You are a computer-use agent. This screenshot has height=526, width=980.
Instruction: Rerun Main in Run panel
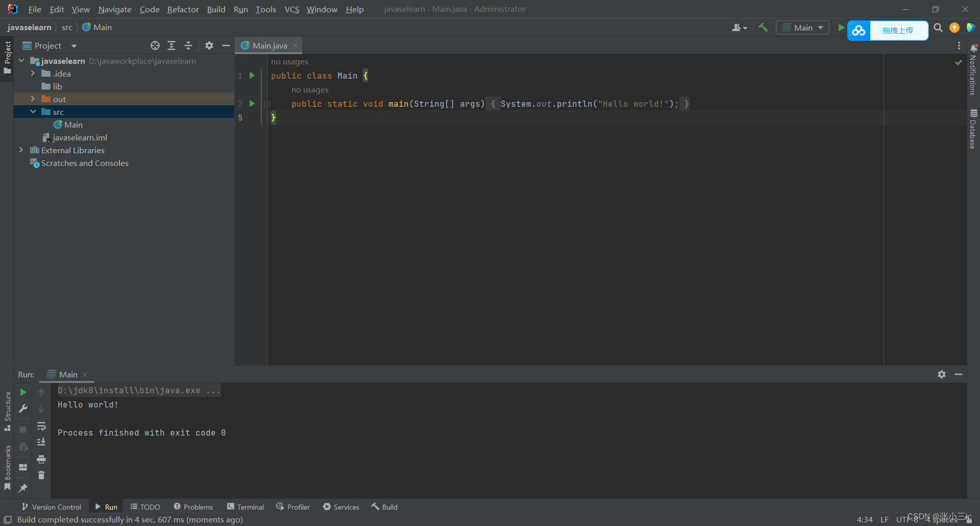(23, 392)
